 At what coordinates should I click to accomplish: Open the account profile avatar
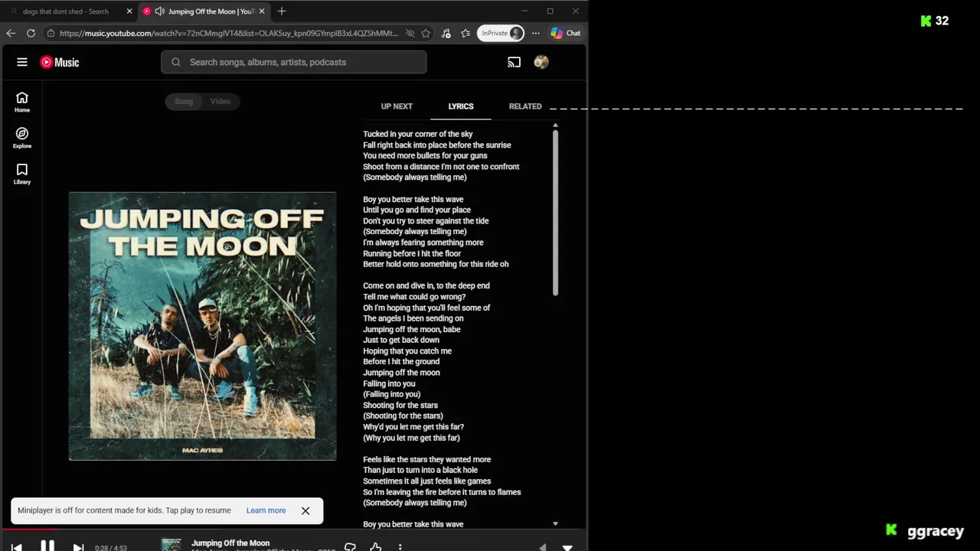pyautogui.click(x=541, y=62)
